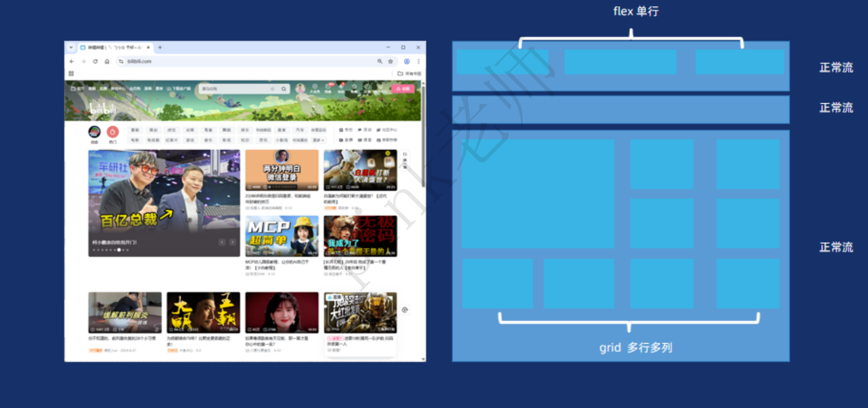Image resolution: width=868 pixels, height=408 pixels.
Task: Click the scrollbar down arrow
Action: pyautogui.click(x=423, y=359)
